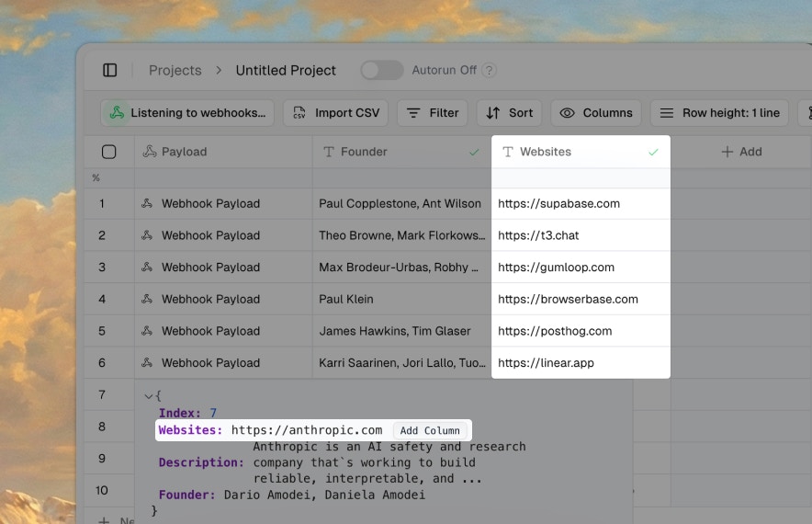812x524 pixels.
Task: Open the Payload column header
Action: pyautogui.click(x=223, y=152)
